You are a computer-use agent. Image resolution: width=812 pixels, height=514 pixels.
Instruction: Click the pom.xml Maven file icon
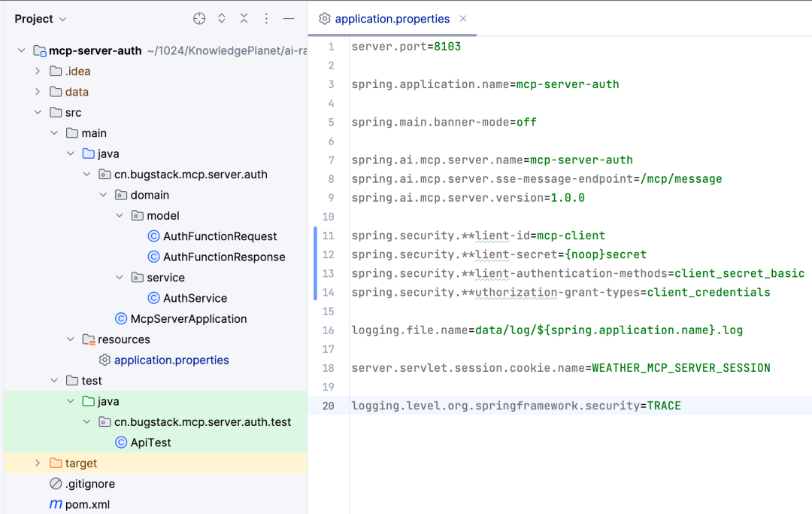[x=56, y=504]
